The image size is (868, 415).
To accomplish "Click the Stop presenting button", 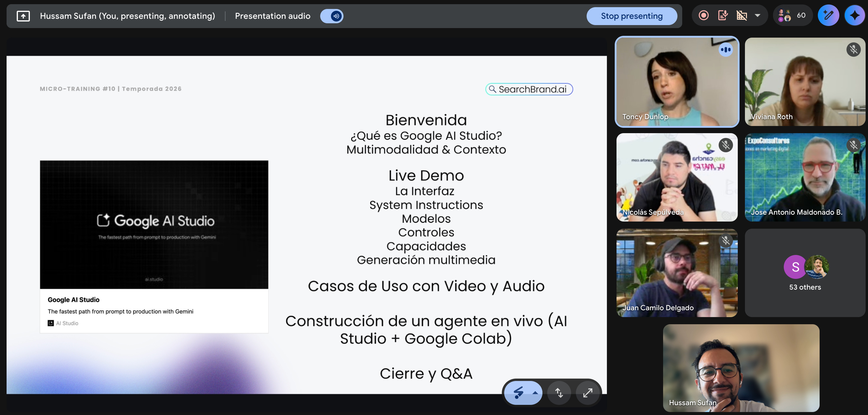I will point(631,16).
